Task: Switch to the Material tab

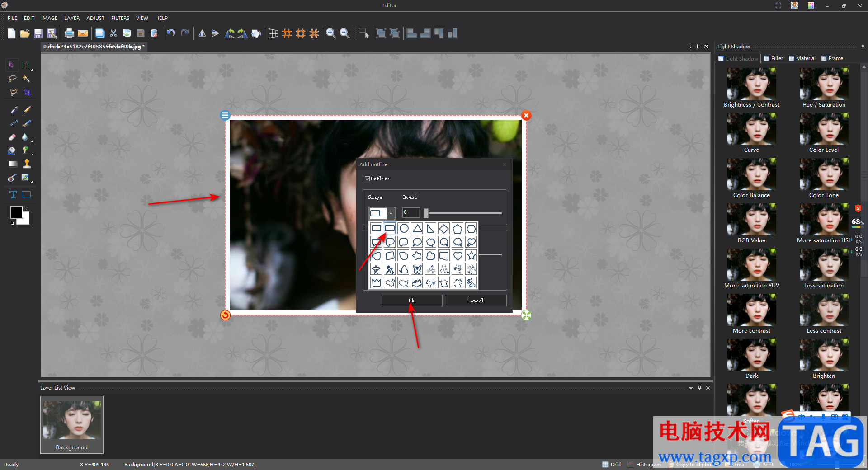Action: (802, 58)
